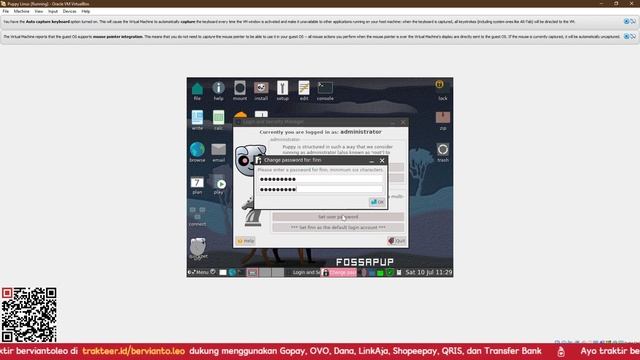Confirm password with the OK button
640x360 pixels.
pos(377,202)
